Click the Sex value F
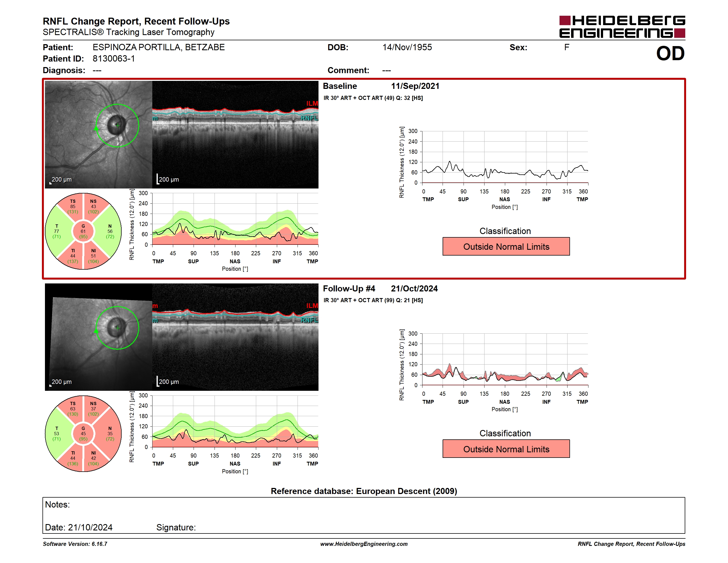The width and height of the screenshot is (728, 563). 567,47
